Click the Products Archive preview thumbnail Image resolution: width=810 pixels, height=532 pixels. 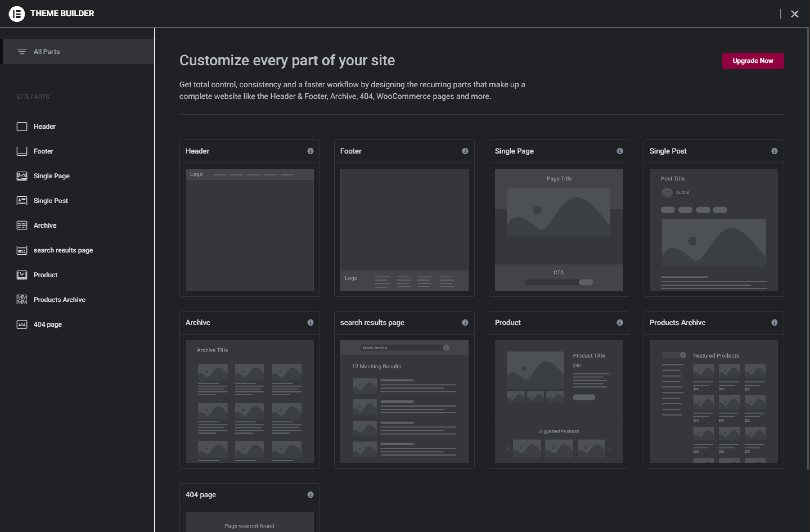coord(713,401)
